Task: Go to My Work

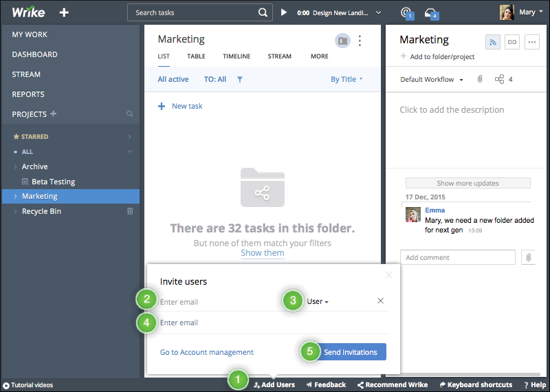Action: coord(30,34)
